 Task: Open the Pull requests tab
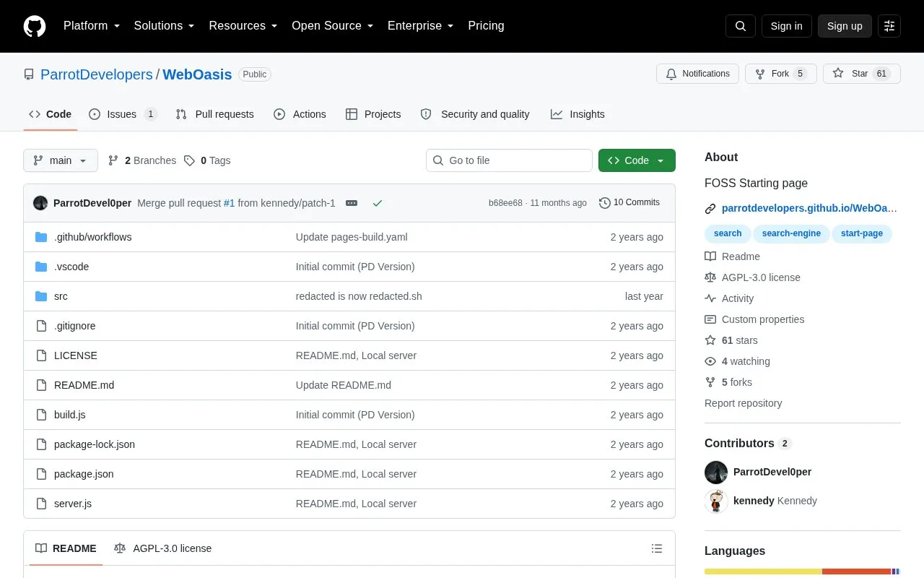pos(214,114)
